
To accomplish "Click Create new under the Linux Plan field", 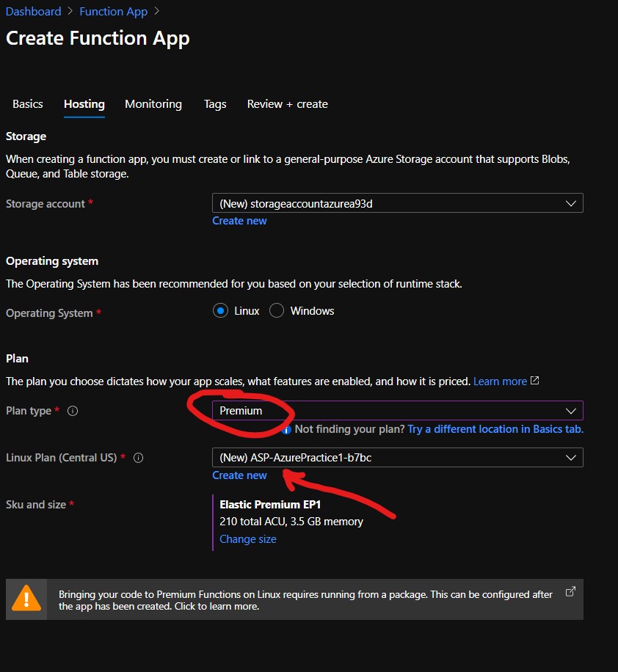I will [239, 475].
